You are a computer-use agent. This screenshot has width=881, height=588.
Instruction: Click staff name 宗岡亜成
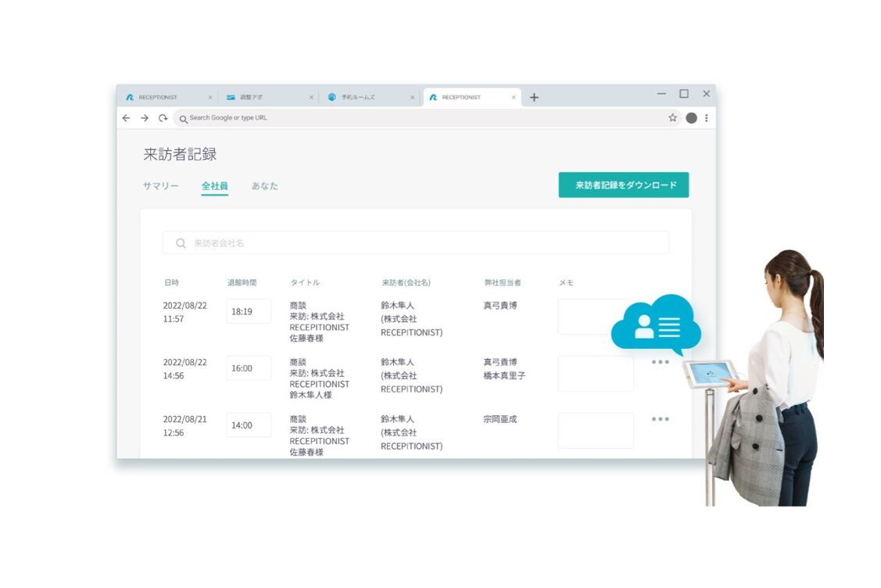[500, 419]
